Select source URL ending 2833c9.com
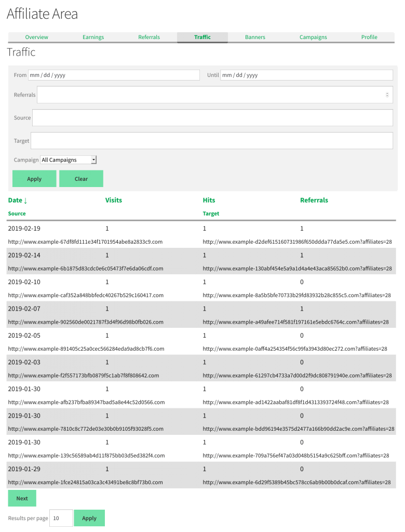 pyautogui.click(x=85, y=242)
